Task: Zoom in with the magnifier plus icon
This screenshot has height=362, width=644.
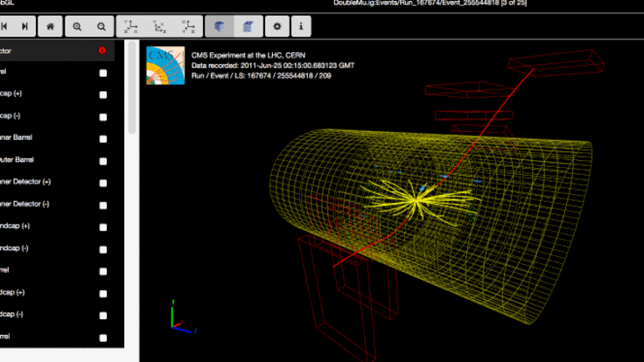Action: (x=77, y=26)
